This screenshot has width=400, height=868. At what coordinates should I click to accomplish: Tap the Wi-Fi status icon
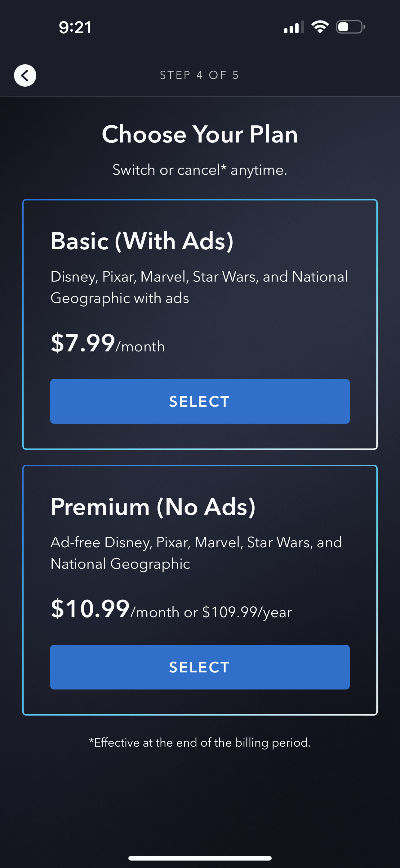click(320, 27)
